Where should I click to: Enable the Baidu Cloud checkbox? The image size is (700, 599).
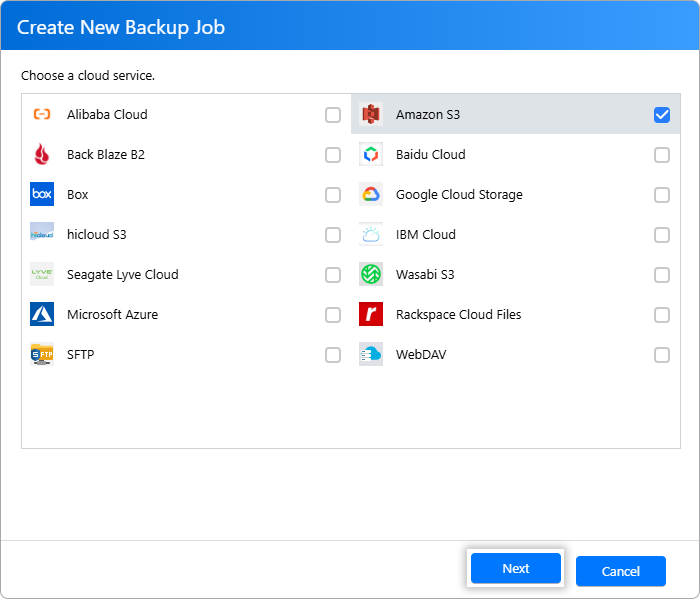[662, 155]
